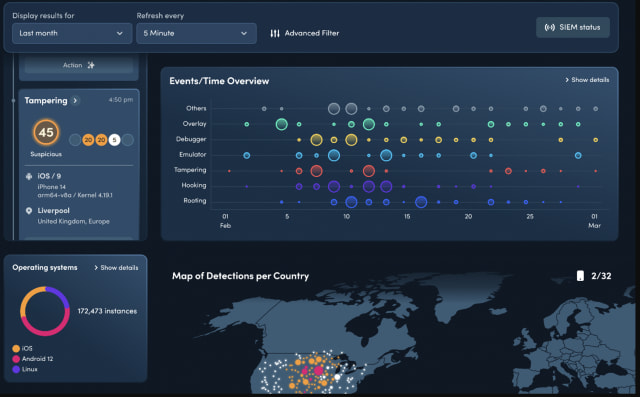Click the 'Map of Detections per Country' title
The height and width of the screenshot is (397, 640).
240,276
